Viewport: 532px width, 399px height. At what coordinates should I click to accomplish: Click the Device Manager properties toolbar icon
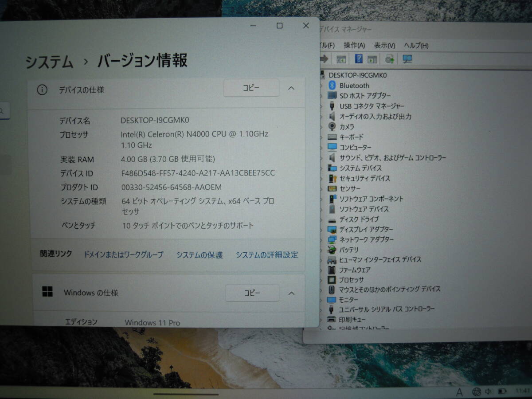[341, 59]
